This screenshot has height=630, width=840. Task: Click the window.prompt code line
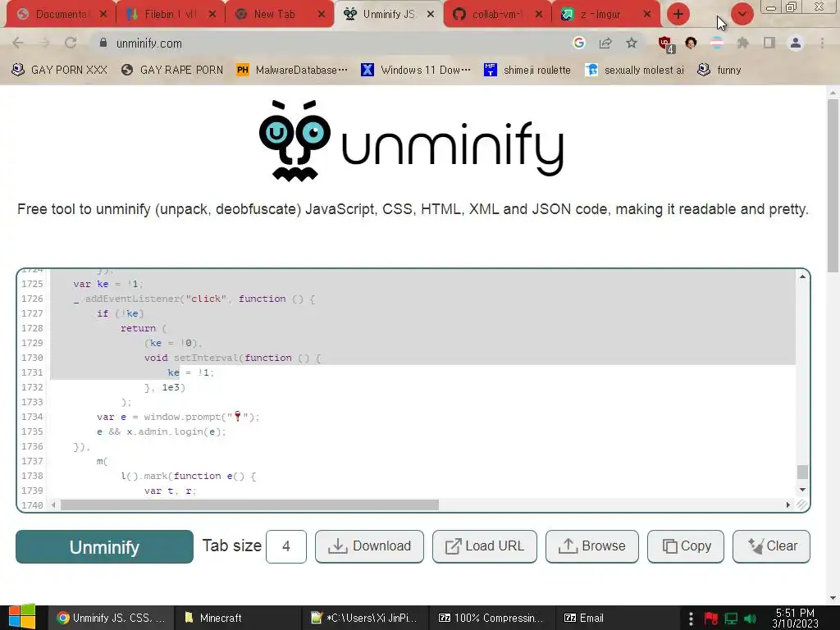point(178,417)
